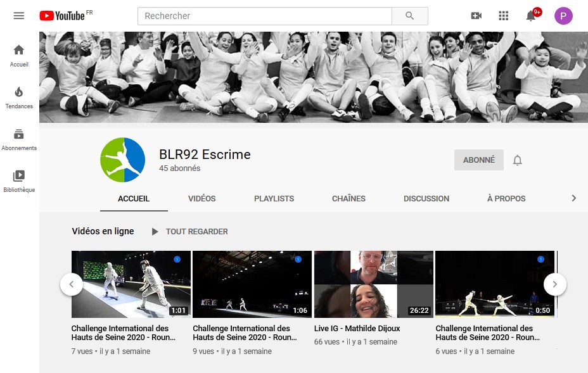Image resolution: width=588 pixels, height=373 pixels.
Task: Open the hamburger guide menu
Action: tap(19, 16)
